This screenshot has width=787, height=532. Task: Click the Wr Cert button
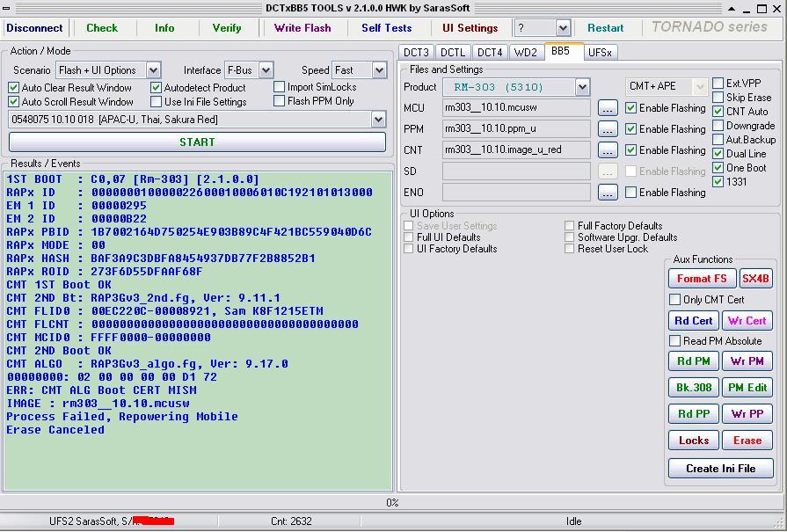[x=747, y=321]
